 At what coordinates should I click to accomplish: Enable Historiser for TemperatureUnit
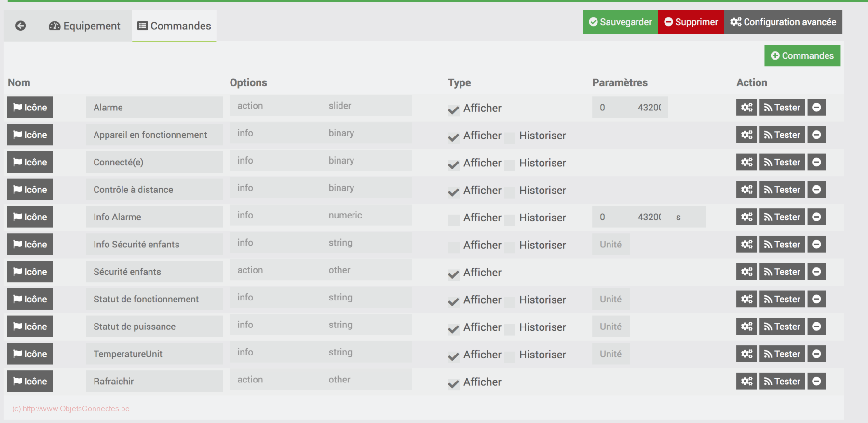[510, 357]
